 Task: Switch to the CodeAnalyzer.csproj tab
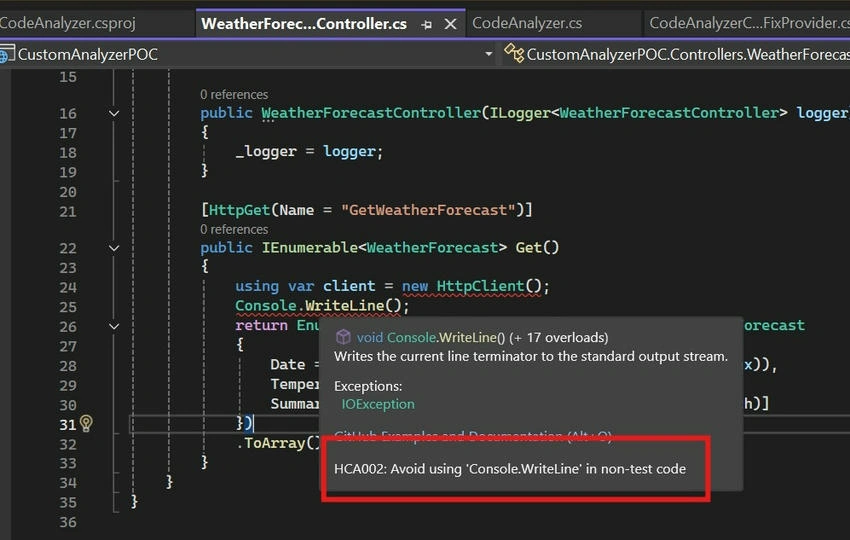[x=68, y=23]
